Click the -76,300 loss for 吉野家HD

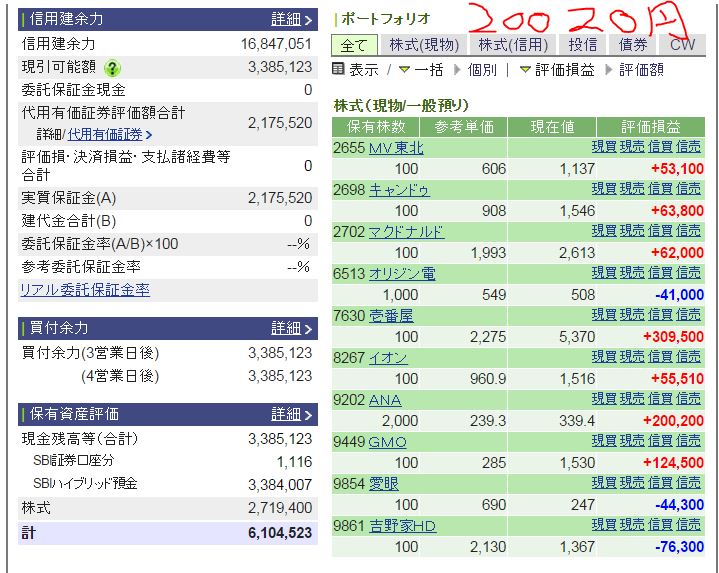pyautogui.click(x=680, y=547)
